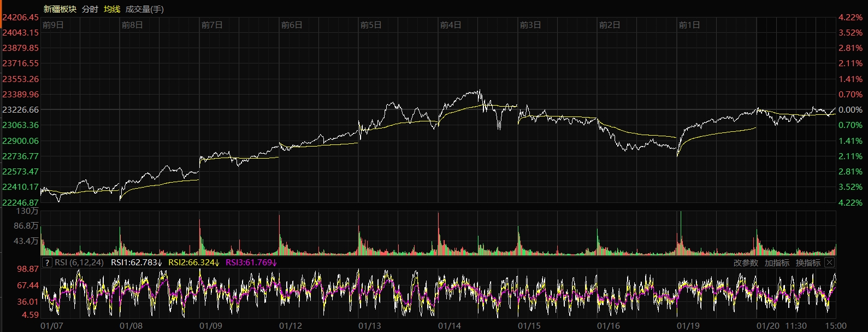Viewport: 868px width, 332px height.
Task: Click the 11:30 time axis label
Action: click(796, 326)
